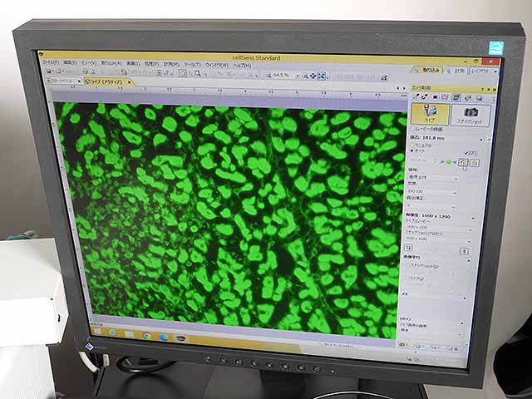Image resolution: width=532 pixels, height=399 pixels.
Task: Open the zoom percentage dropdown
Action: (x=294, y=76)
